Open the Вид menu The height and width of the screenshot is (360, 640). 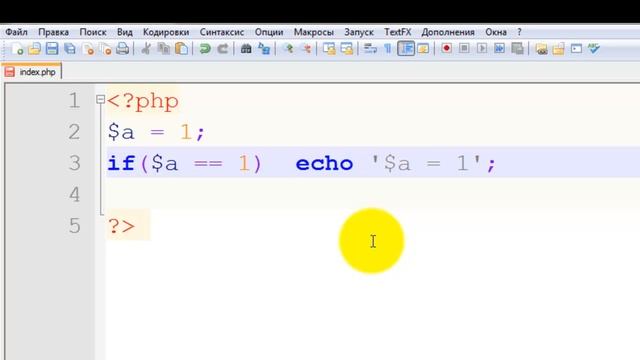click(124, 32)
